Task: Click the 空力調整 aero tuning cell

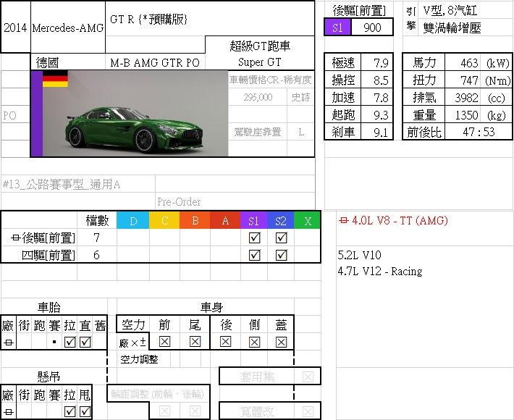Action: 139,359
